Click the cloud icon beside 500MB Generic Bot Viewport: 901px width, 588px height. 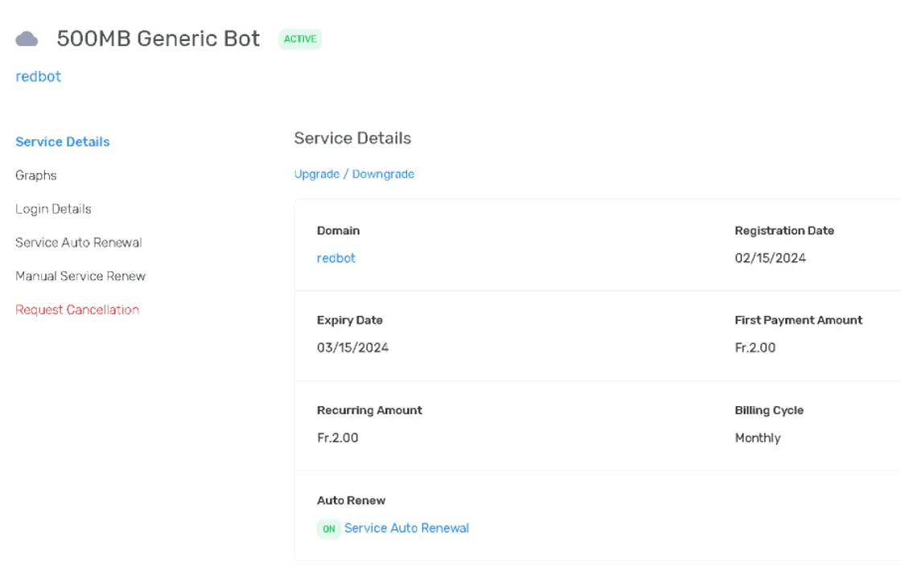tap(27, 39)
